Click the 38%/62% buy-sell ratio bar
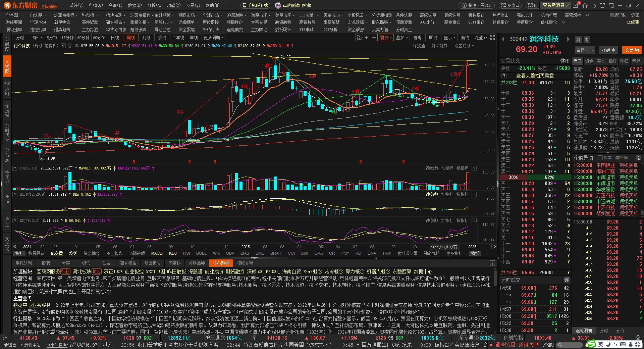644x349 pixels. 535,177
